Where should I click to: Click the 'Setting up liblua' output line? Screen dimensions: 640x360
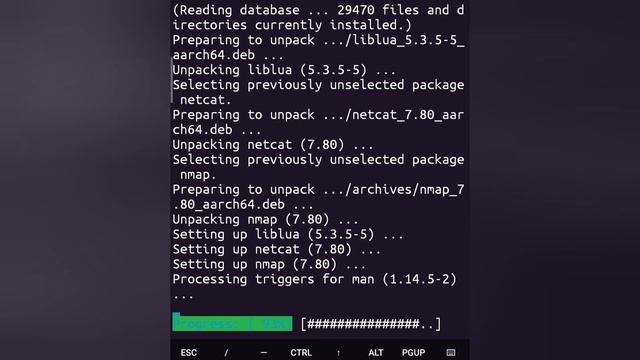point(288,234)
